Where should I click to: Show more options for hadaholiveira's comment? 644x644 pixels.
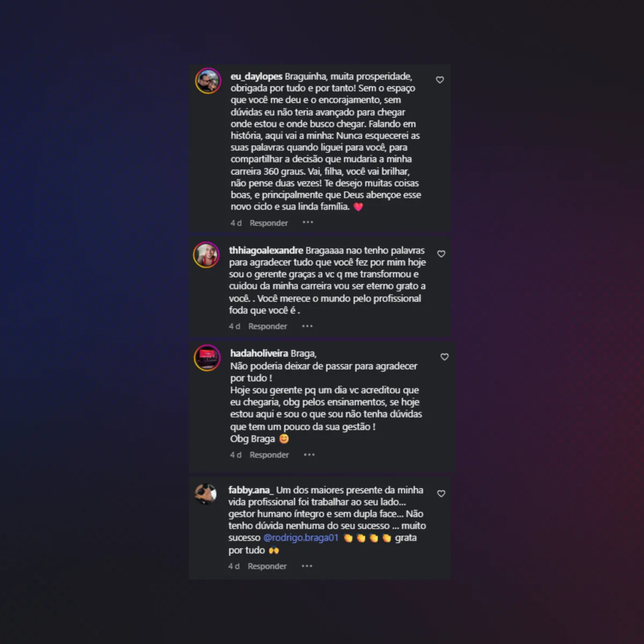tap(309, 455)
